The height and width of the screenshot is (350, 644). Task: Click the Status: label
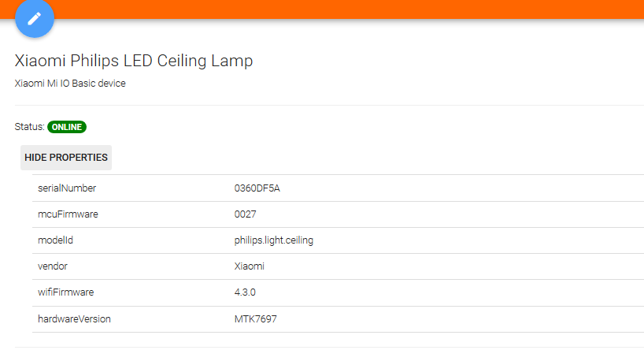(x=29, y=127)
